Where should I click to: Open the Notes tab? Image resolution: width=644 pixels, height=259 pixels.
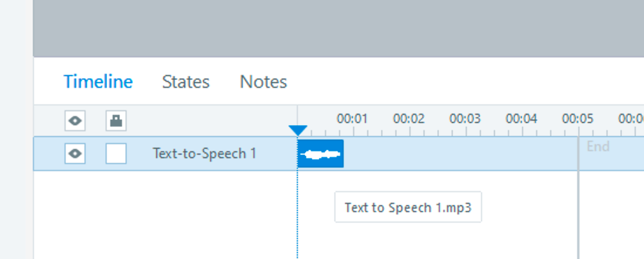coord(263,82)
